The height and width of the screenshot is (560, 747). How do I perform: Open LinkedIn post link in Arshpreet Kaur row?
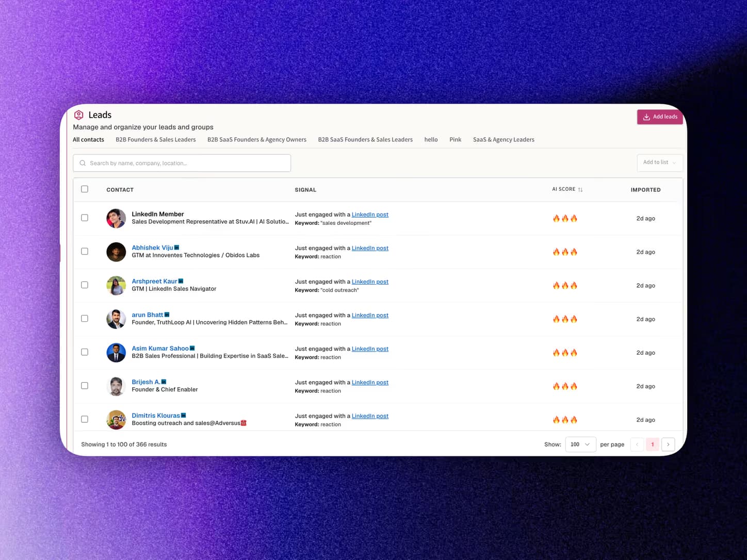[x=370, y=282]
